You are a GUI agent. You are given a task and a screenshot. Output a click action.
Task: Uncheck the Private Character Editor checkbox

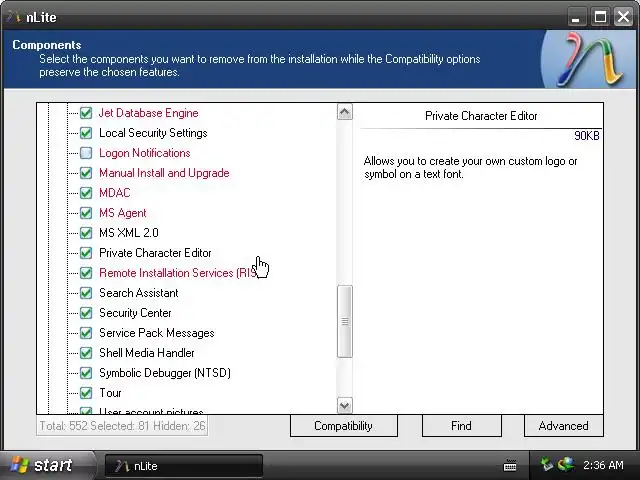tap(86, 253)
